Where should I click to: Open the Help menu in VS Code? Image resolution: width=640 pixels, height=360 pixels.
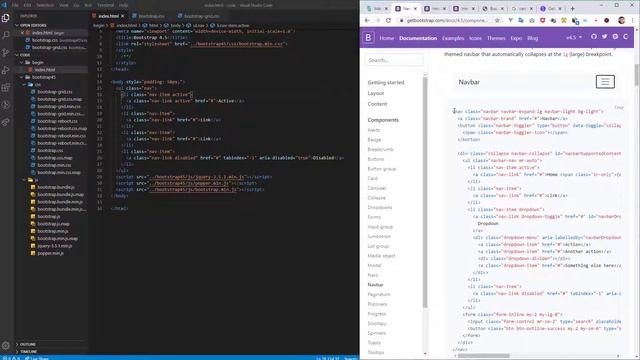point(124,5)
